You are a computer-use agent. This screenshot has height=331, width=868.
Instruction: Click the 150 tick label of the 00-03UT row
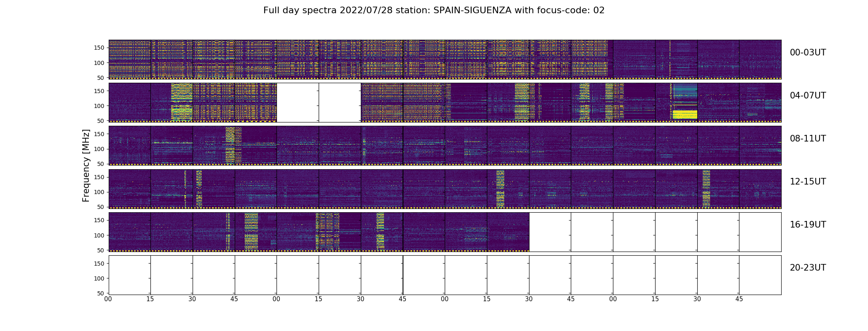98,48
